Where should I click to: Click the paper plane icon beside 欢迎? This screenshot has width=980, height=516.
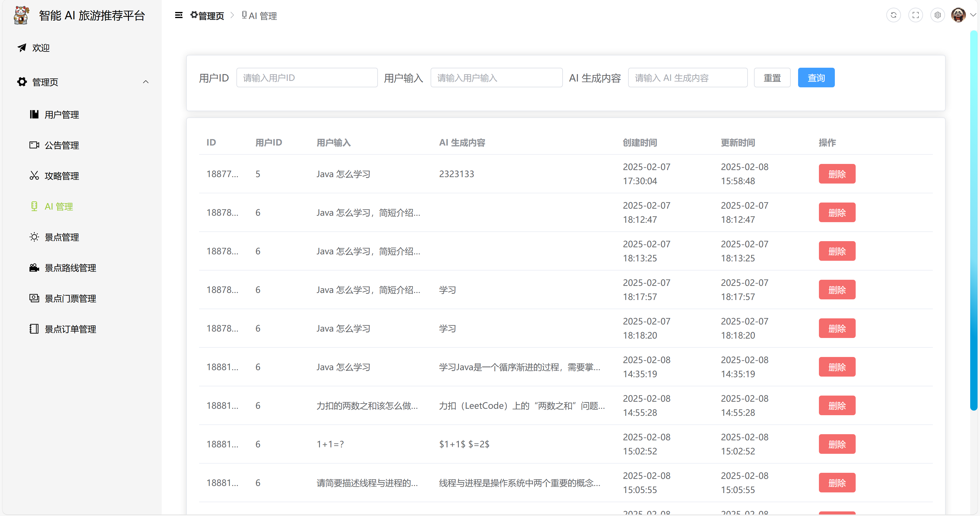click(x=22, y=47)
